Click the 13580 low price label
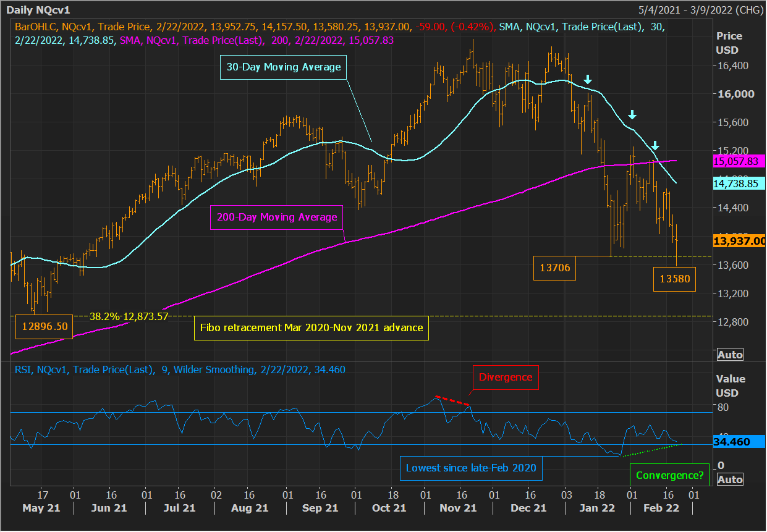Viewport: 767px width, 532px height. pyautogui.click(x=674, y=279)
